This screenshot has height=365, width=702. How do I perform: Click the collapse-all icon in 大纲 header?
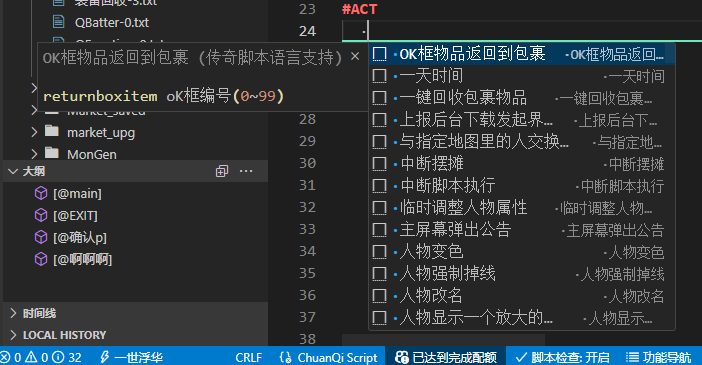click(x=222, y=171)
